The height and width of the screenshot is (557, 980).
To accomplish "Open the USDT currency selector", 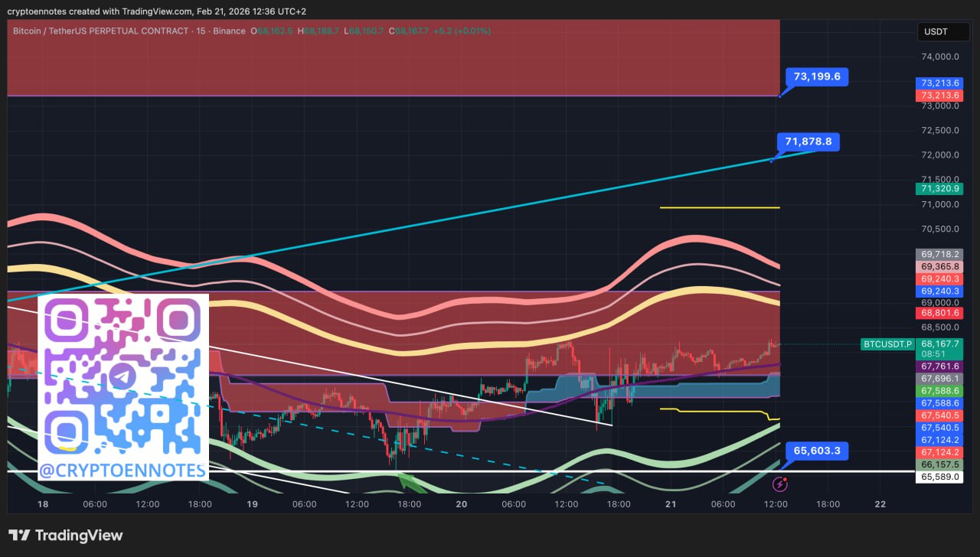I will [937, 31].
